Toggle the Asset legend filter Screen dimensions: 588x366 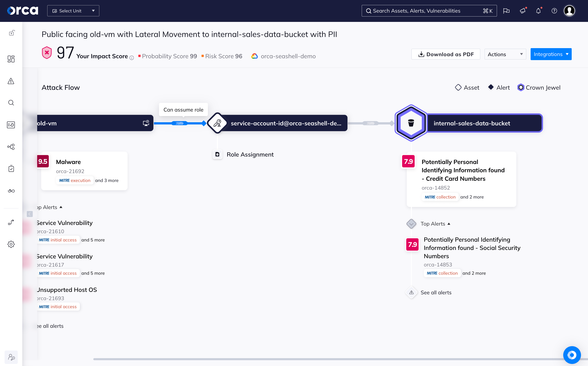click(x=467, y=87)
